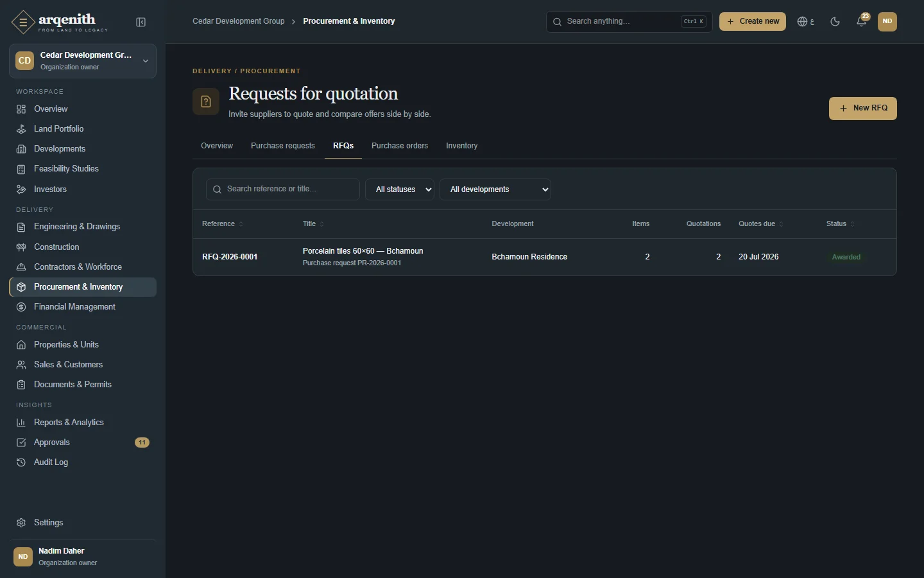
Task: Open Approvals with 11 pending
Action: (83, 442)
